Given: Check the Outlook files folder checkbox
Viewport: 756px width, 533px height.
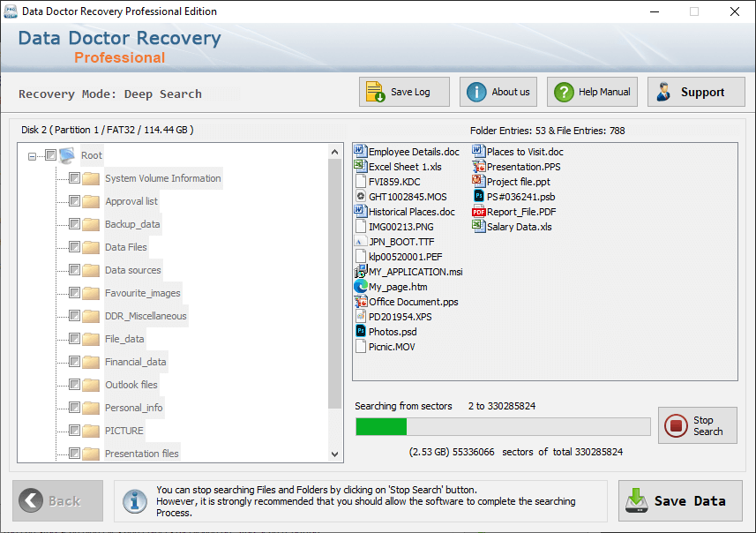Looking at the screenshot, I should coord(74,385).
